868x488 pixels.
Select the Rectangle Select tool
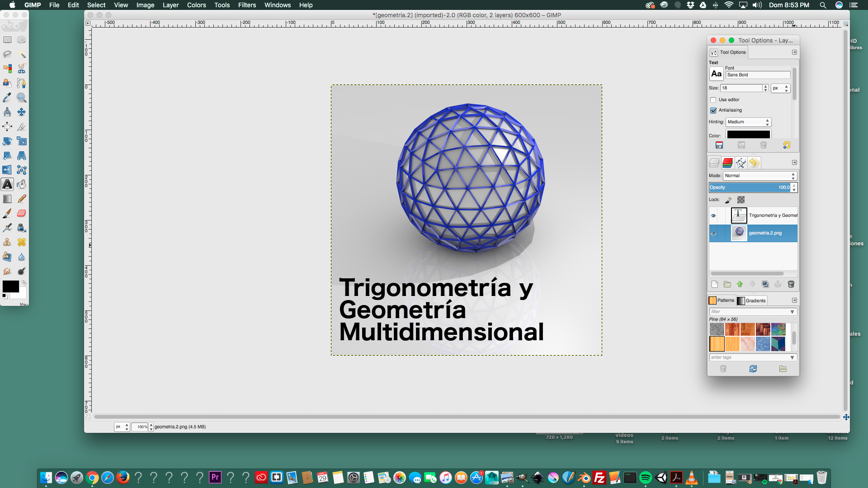click(7, 40)
